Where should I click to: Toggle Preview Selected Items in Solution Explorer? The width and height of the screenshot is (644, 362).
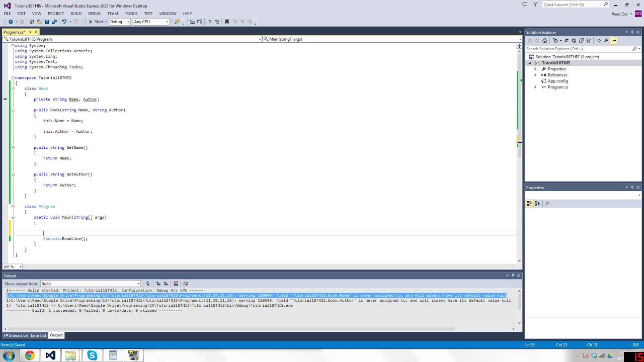[613, 40]
